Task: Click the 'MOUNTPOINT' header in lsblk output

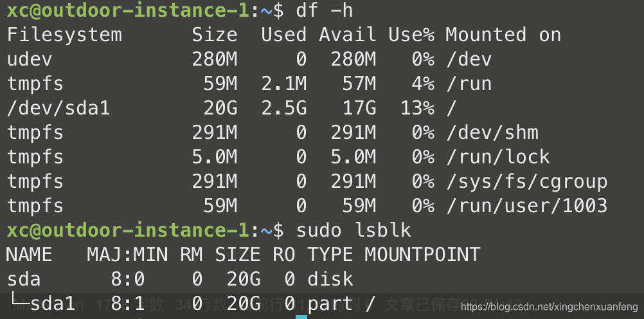Action: [422, 255]
